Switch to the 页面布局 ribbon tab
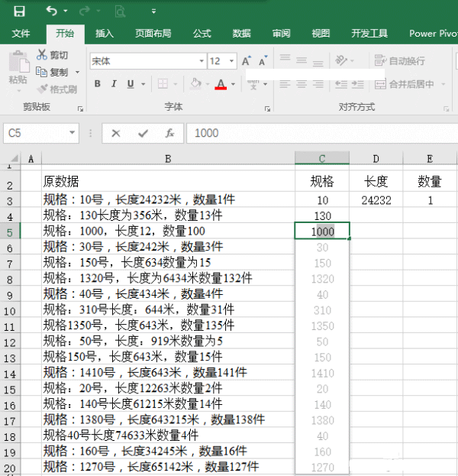 153,33
